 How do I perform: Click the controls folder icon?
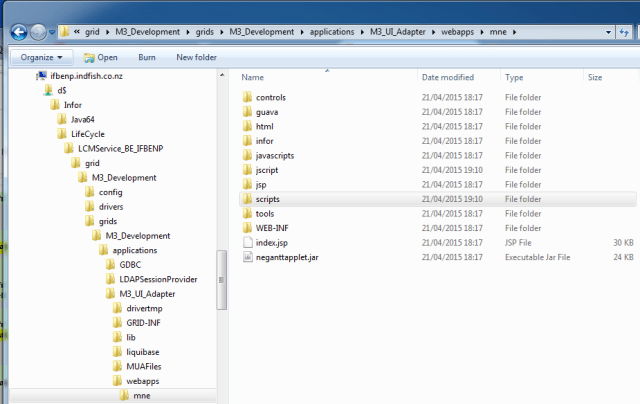[x=247, y=98]
